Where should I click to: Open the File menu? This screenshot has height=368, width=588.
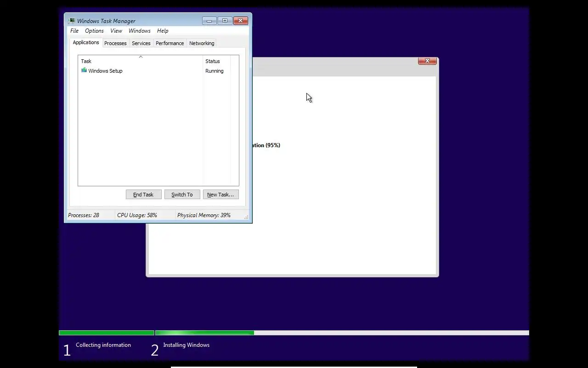coord(74,31)
